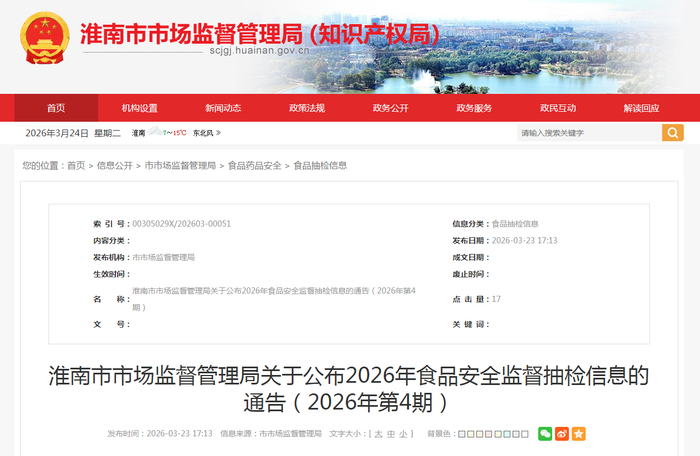700x456 pixels.
Task: Open the 首页 navigation menu item
Action: click(x=56, y=108)
